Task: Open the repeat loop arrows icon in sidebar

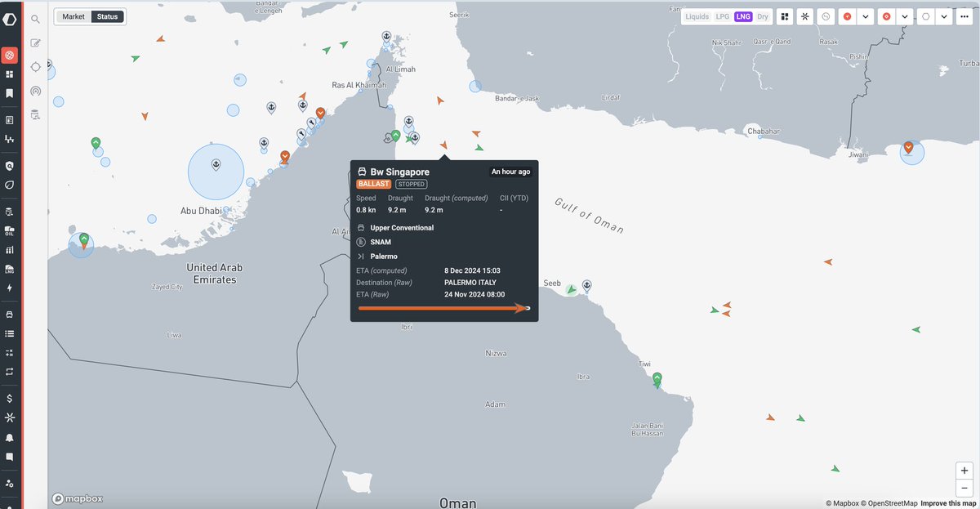Action: tap(10, 371)
